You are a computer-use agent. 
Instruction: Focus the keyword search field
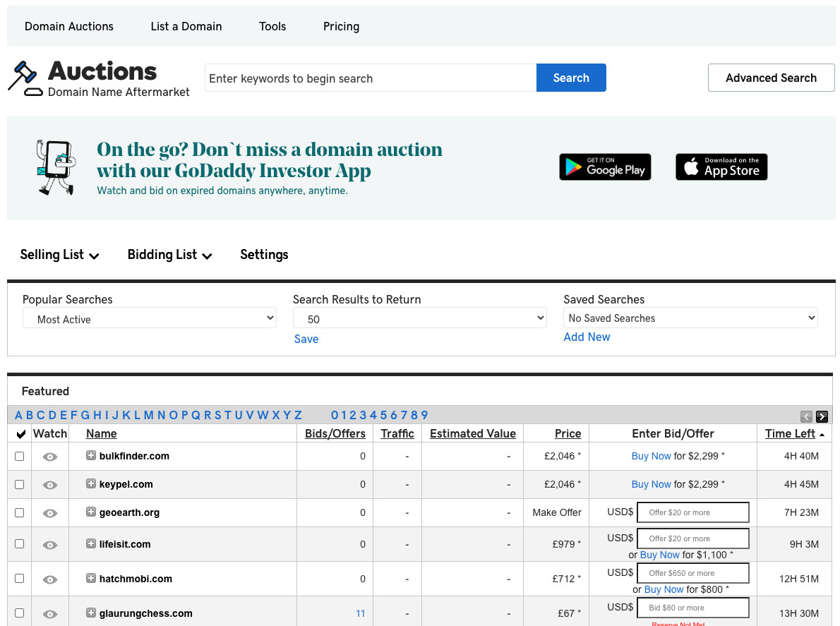pyautogui.click(x=371, y=78)
